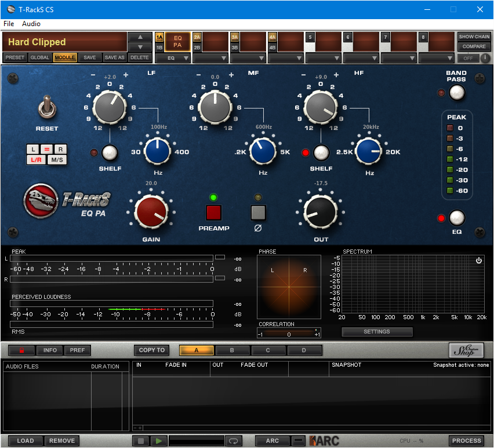
Task: Toggle the LF SHELF button
Action: (x=110, y=153)
